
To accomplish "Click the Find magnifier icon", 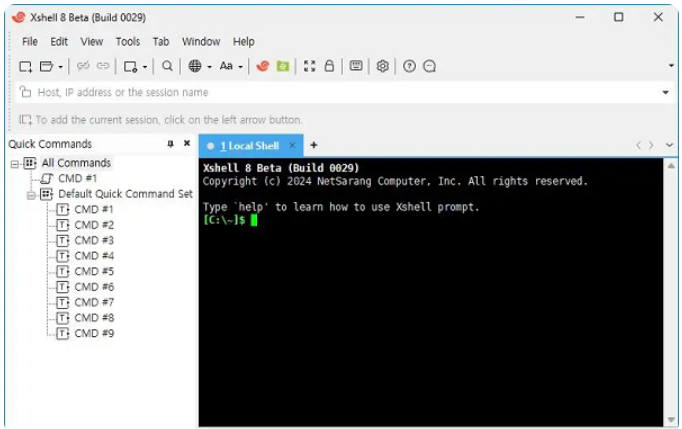I will click(167, 66).
